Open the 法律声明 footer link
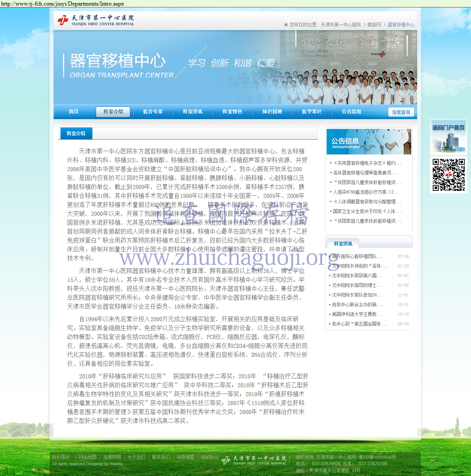Viewport: 471px width, 476px height. [112, 457]
